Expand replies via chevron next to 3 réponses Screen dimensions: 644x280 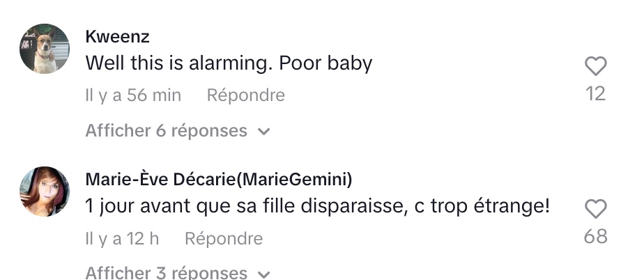tap(263, 274)
